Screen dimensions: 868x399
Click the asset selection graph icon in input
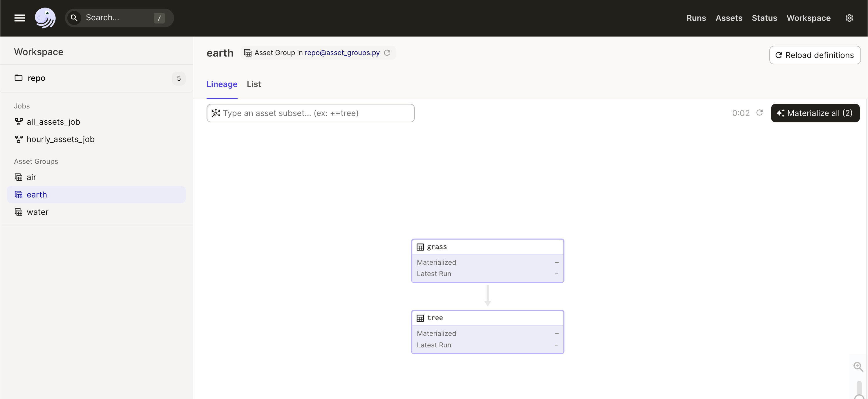tap(216, 113)
